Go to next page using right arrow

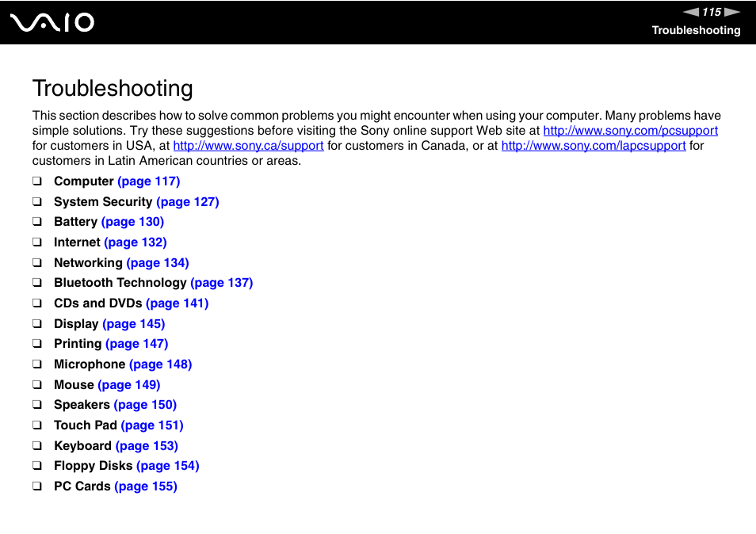point(732,12)
